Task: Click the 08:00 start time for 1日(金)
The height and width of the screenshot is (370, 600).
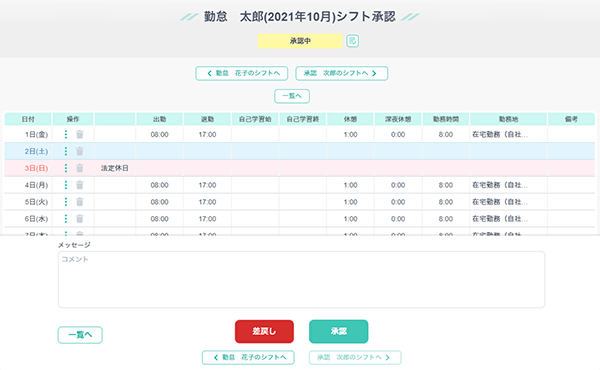Action: [160, 135]
